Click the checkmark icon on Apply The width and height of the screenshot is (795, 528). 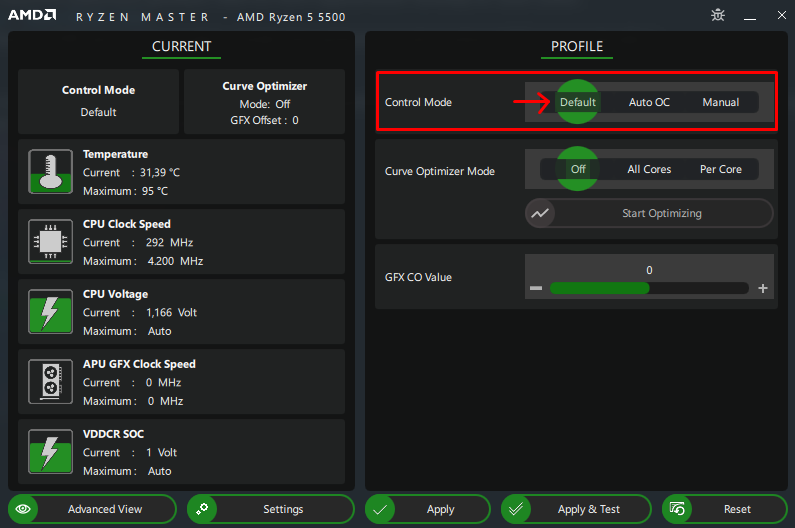tap(380, 509)
